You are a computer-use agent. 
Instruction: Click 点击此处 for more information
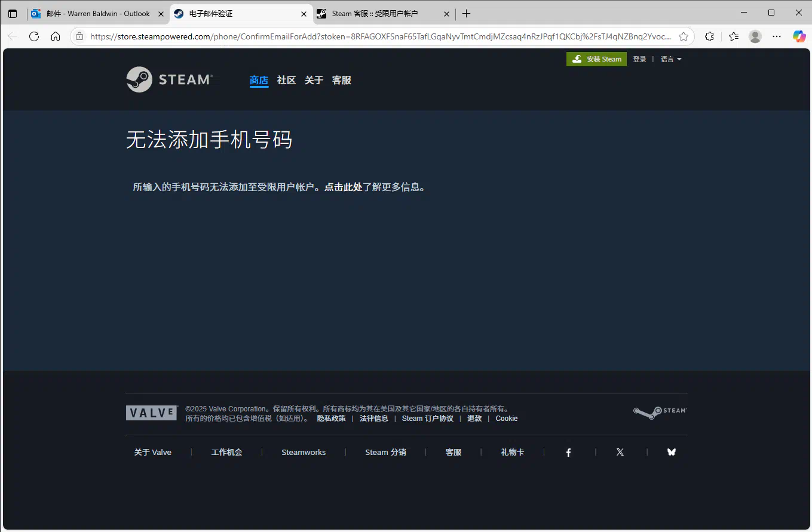[344, 187]
